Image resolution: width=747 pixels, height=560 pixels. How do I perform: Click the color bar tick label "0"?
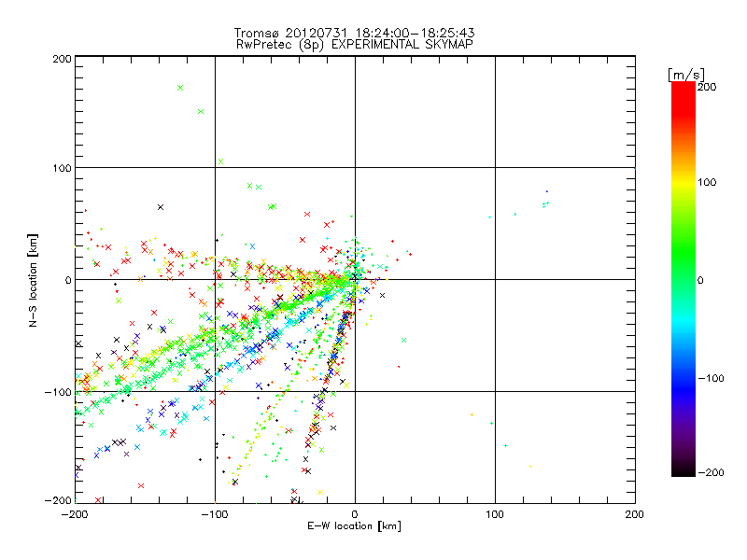[x=700, y=281]
